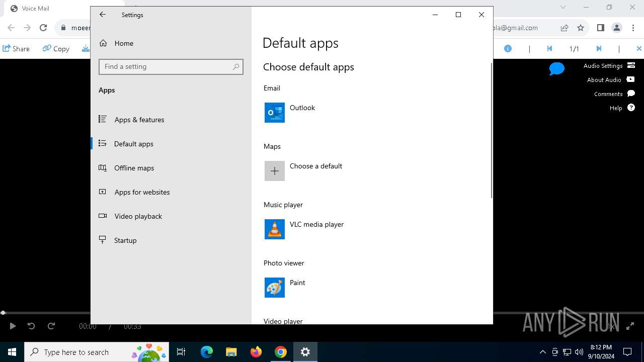Bookmark the page with the star icon
This screenshot has height=362, width=644.
[x=581, y=28]
